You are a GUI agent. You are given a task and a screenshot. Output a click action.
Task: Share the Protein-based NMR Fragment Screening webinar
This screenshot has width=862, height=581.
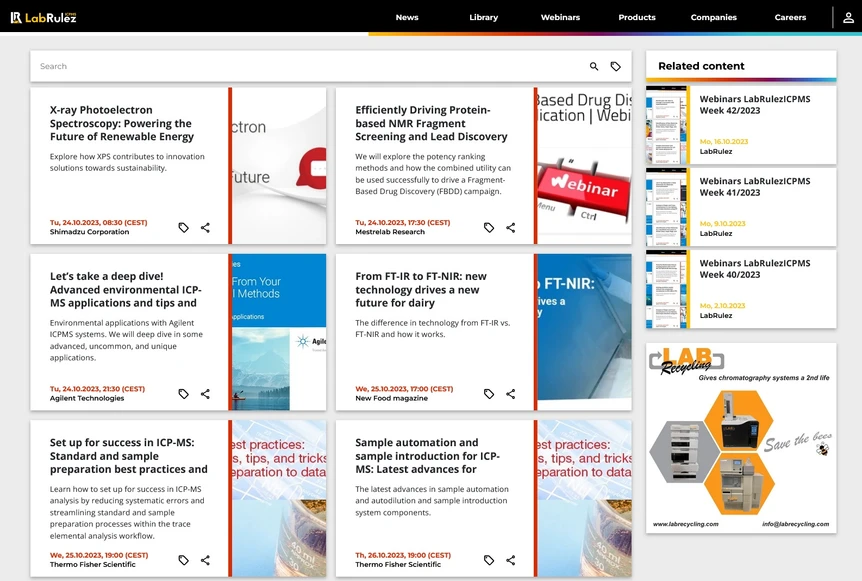pos(511,228)
